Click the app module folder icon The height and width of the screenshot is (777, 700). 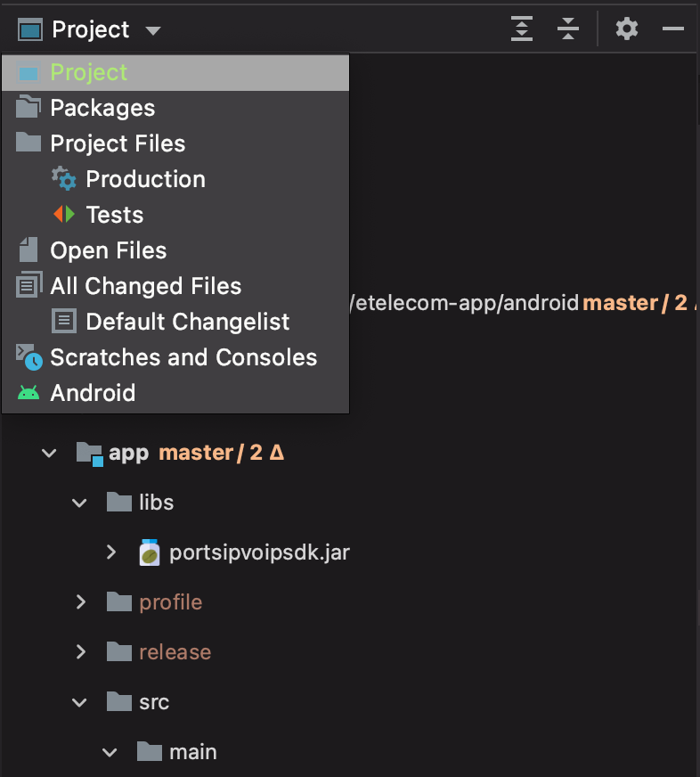[x=89, y=453]
